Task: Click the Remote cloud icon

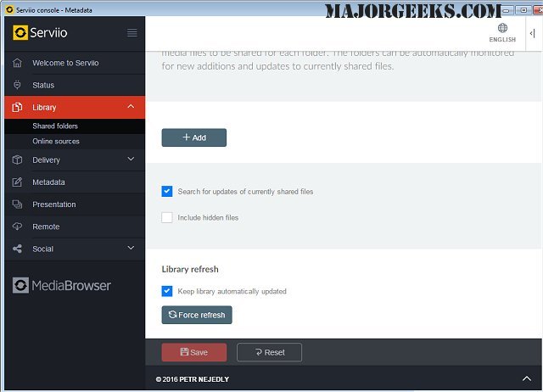Action: (17, 227)
